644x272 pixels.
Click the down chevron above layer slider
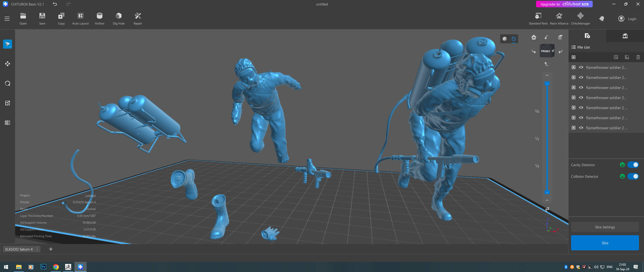(x=547, y=75)
